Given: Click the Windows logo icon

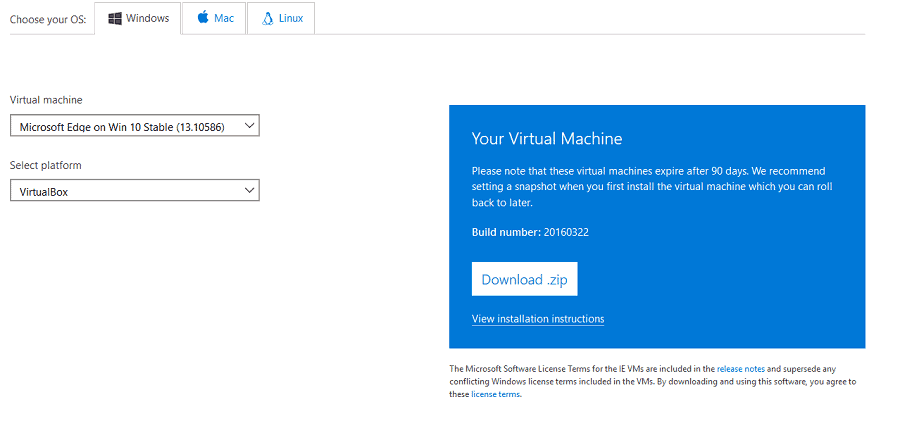Looking at the screenshot, I should tap(115, 18).
